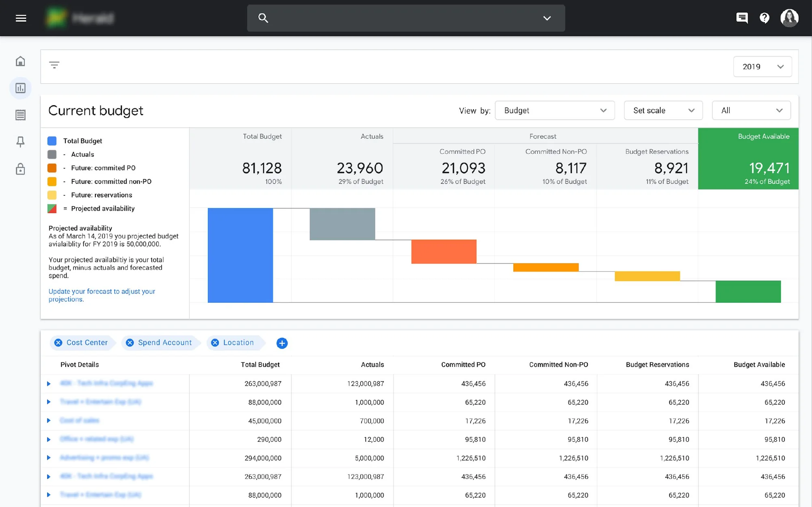
Task: Click the green Budget Available chart bar
Action: pos(748,291)
